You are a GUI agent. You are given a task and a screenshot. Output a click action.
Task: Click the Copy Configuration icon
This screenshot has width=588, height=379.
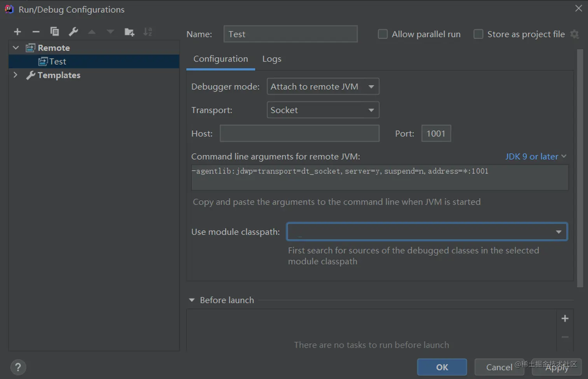click(54, 32)
